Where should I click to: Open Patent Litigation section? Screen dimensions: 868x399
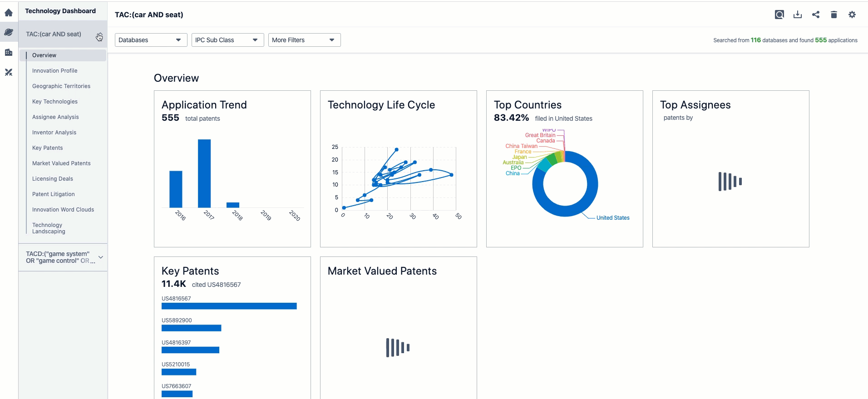(x=53, y=194)
